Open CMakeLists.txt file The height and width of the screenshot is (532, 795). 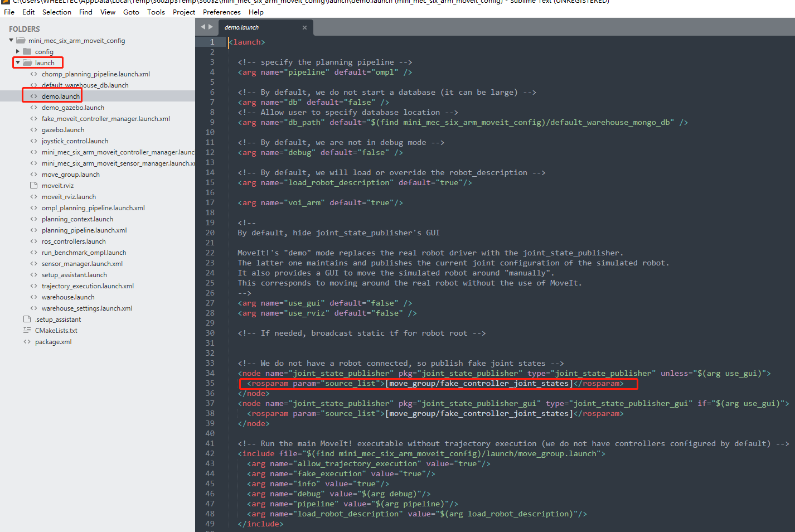[56, 331]
